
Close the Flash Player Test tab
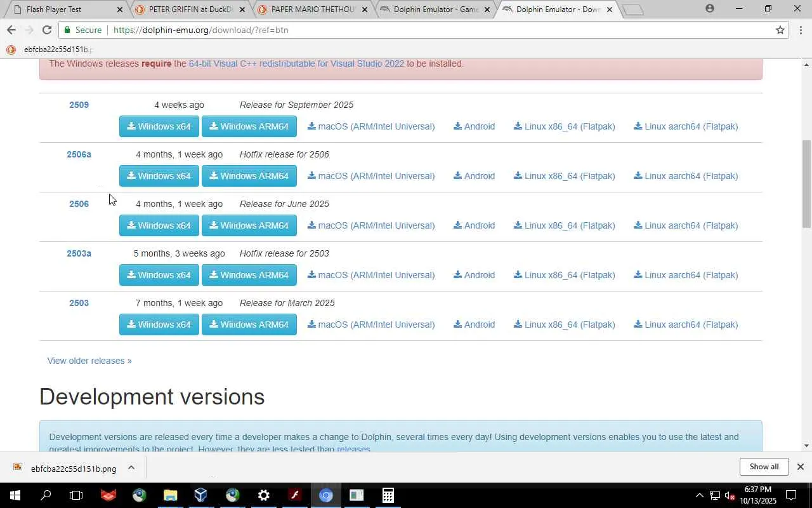pyautogui.click(x=120, y=10)
